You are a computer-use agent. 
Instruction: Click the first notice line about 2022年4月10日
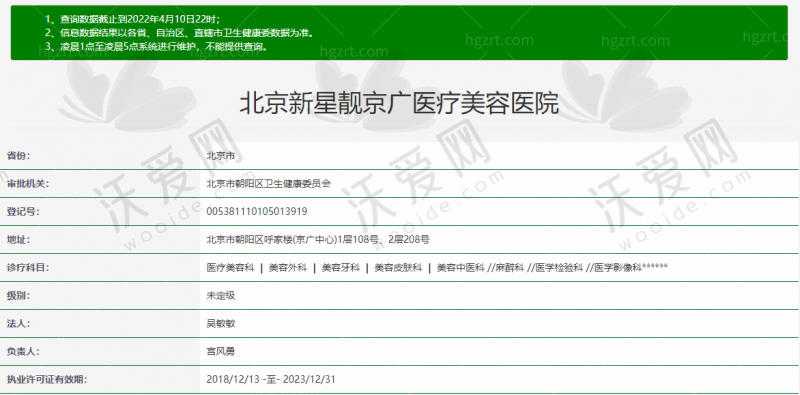[133, 19]
